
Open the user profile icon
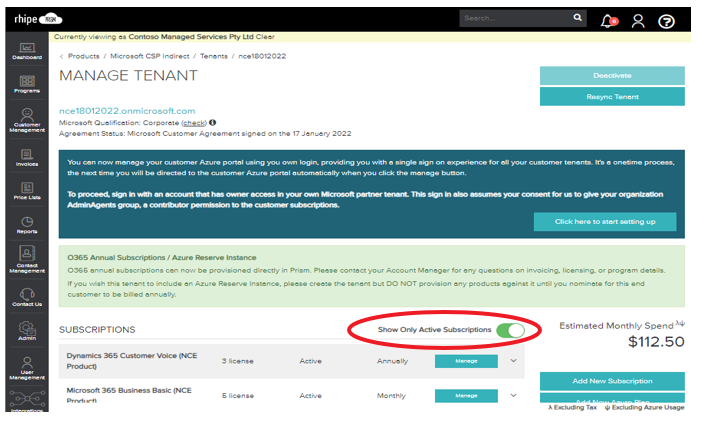point(638,21)
